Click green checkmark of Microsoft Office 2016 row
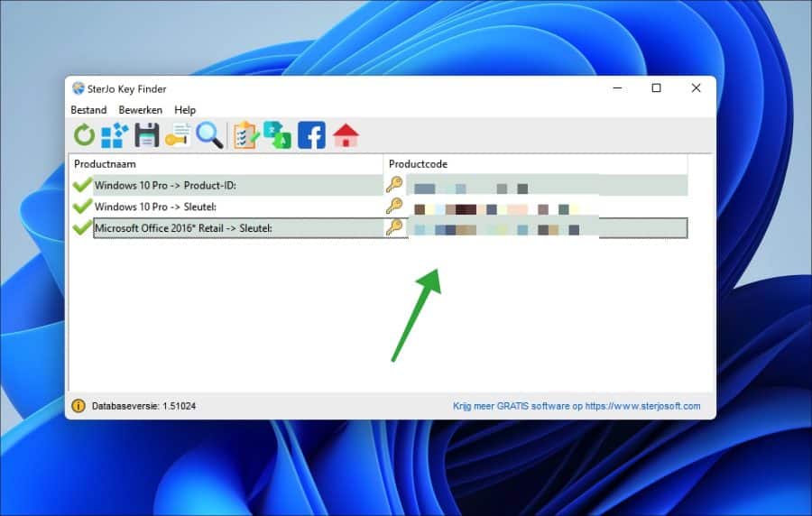The image size is (812, 516). (82, 227)
